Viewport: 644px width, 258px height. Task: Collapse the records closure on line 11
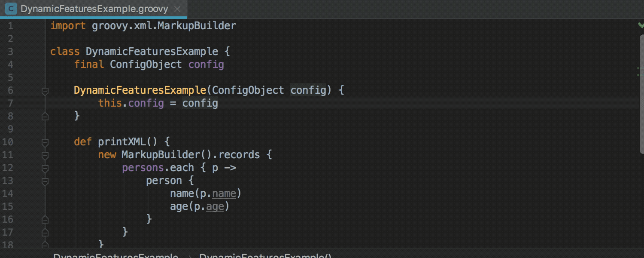pyautogui.click(x=45, y=155)
